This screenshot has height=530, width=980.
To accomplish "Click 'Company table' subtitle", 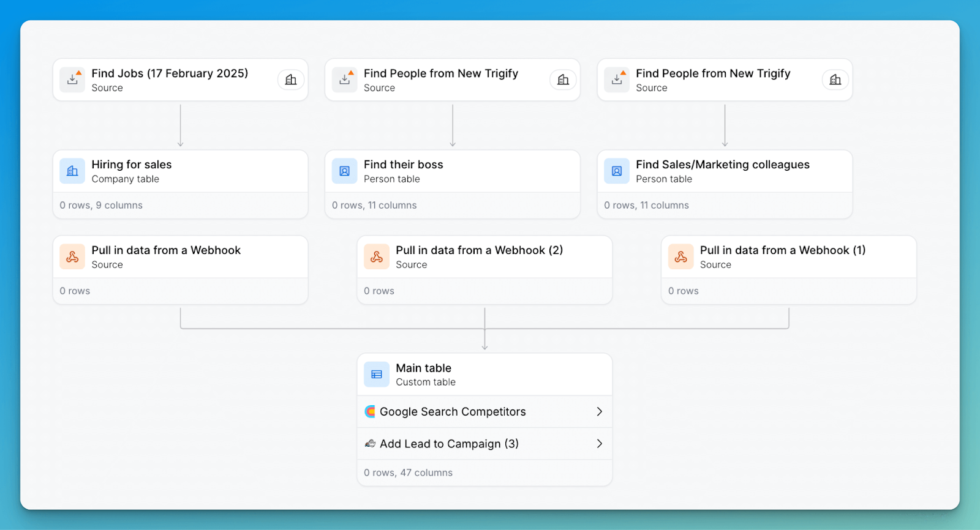I will (x=126, y=179).
